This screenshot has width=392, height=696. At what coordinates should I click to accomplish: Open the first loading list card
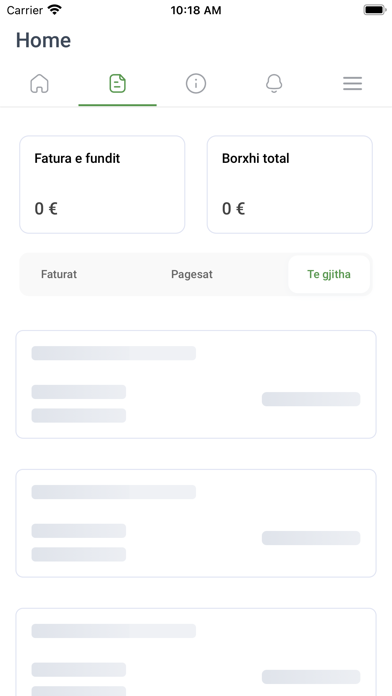point(196,384)
